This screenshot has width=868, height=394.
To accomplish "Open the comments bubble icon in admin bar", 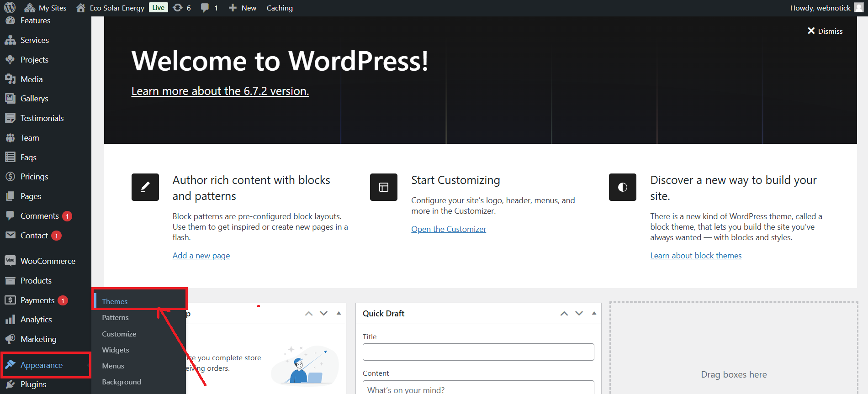I will [205, 8].
